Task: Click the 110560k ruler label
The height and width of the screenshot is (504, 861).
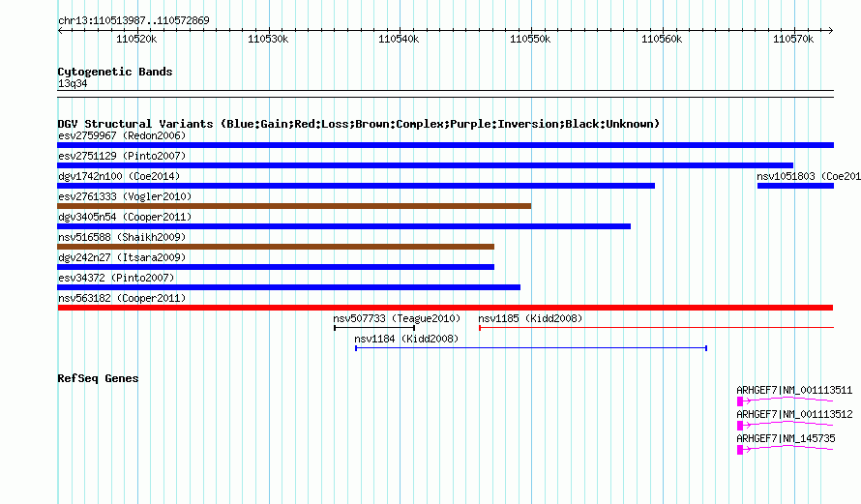Action: click(663, 39)
